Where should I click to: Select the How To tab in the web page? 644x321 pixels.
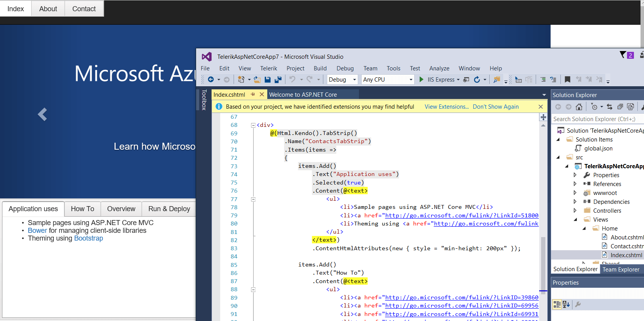click(x=82, y=209)
